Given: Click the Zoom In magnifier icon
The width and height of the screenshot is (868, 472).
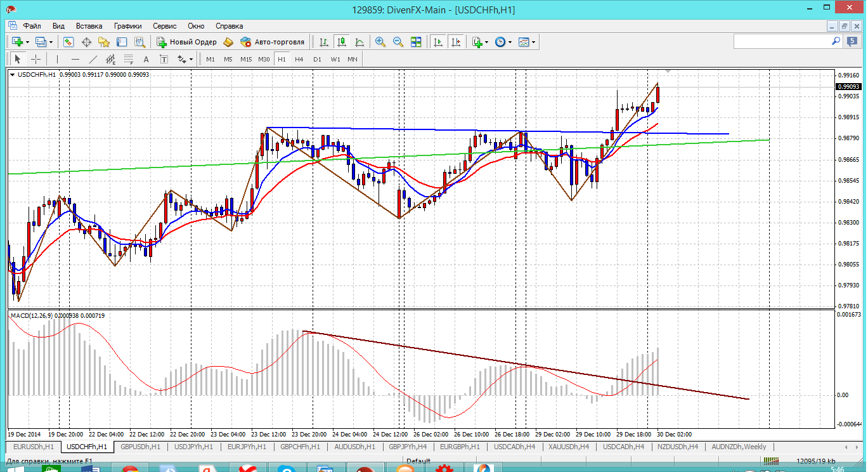Looking at the screenshot, I should pos(380,42).
